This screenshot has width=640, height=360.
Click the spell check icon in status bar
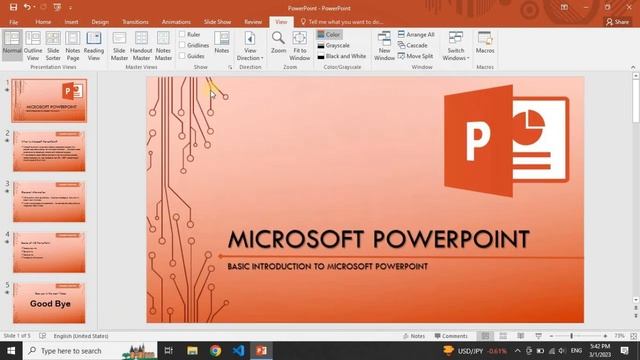42,336
